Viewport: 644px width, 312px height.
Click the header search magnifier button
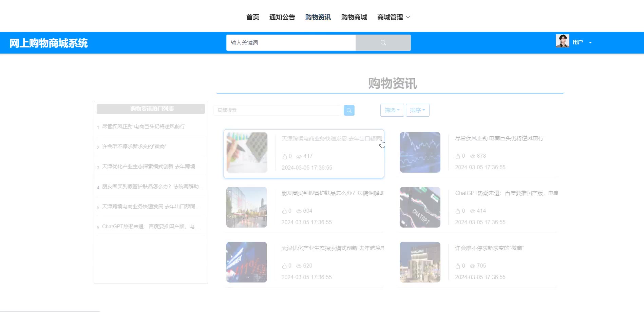383,43
